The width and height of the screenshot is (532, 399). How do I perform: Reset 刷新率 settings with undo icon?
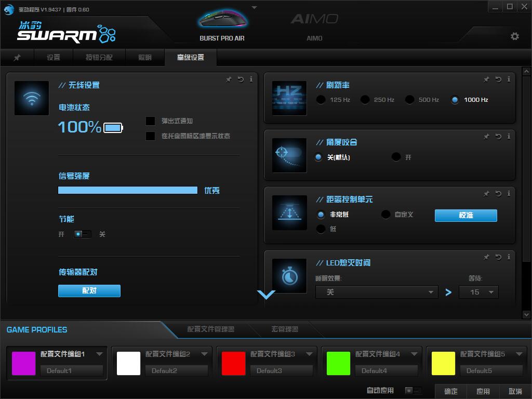click(498, 79)
